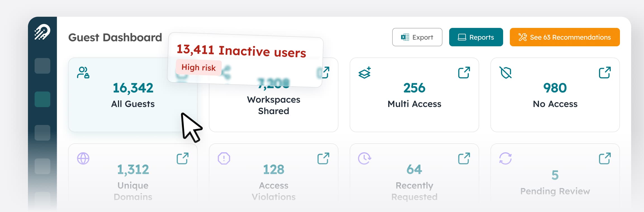644x212 pixels.
Task: Click the Pending Review refresh icon
Action: [505, 158]
